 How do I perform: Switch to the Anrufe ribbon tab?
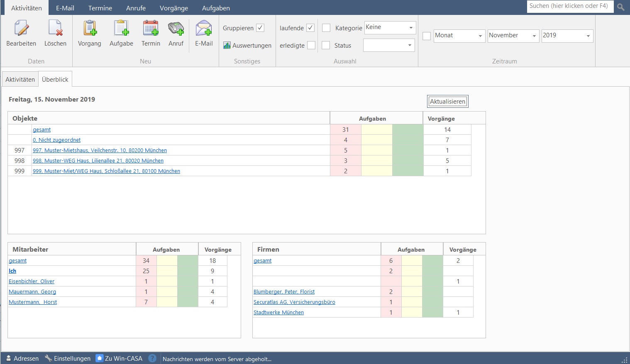point(136,8)
